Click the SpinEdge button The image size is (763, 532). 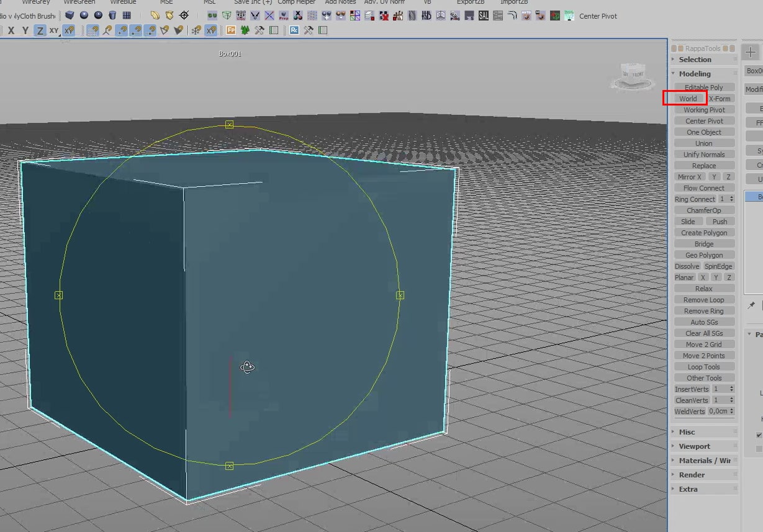click(x=718, y=266)
